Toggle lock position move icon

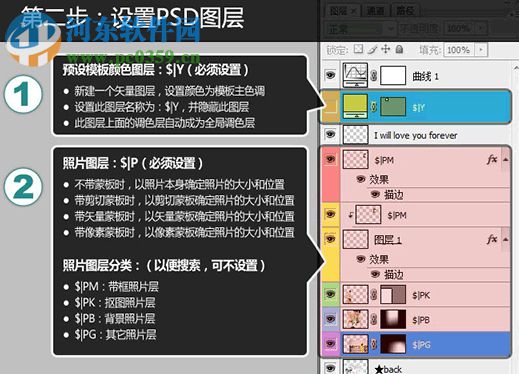pos(386,49)
